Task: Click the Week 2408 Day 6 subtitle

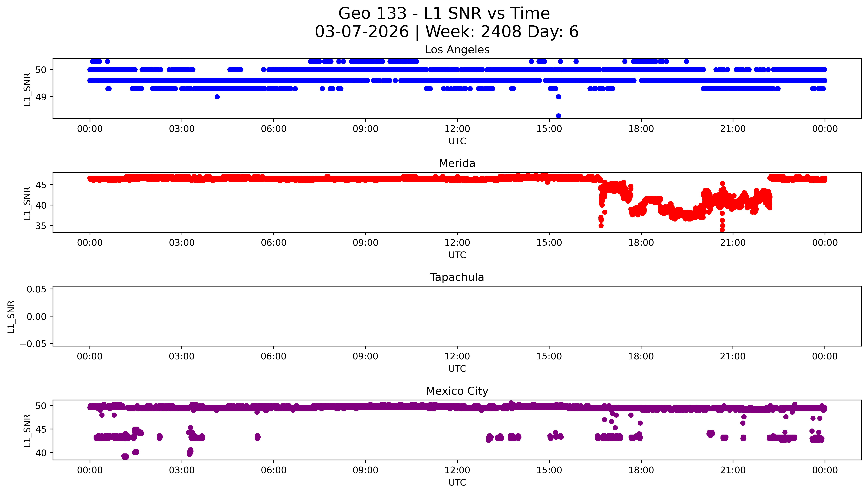Action: 446,32
